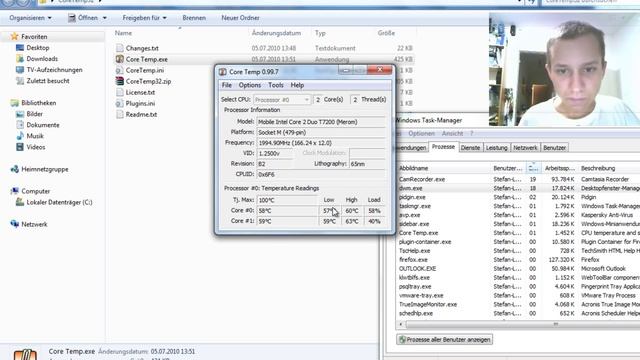Sort processes by Arbeitssp... memory column
The image size is (640, 360).
point(560,168)
